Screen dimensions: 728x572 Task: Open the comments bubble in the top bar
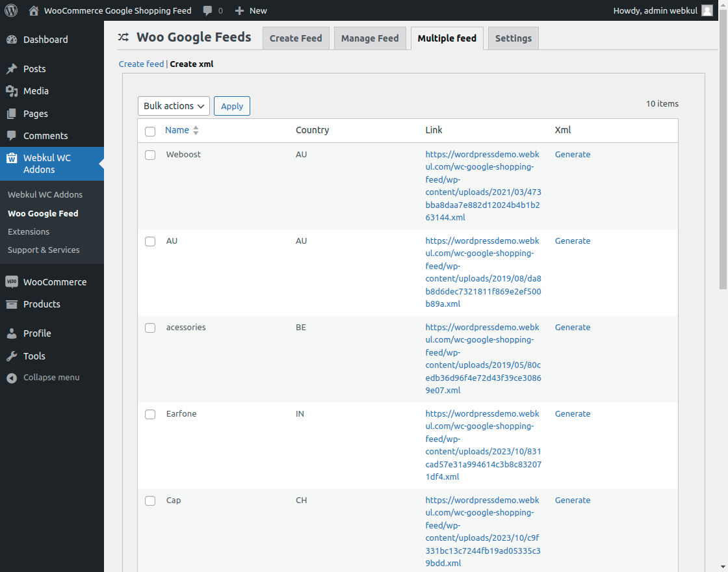[x=209, y=10]
